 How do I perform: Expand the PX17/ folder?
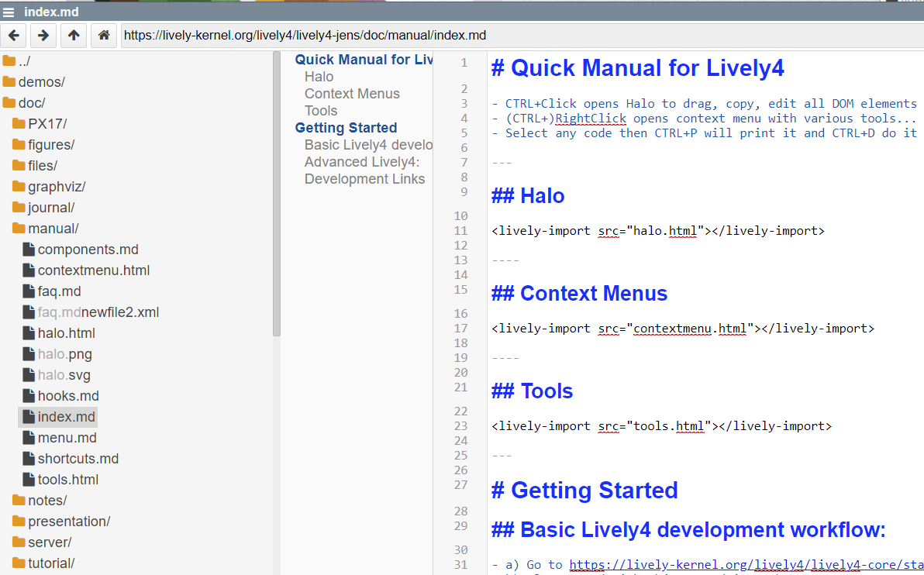[47, 124]
